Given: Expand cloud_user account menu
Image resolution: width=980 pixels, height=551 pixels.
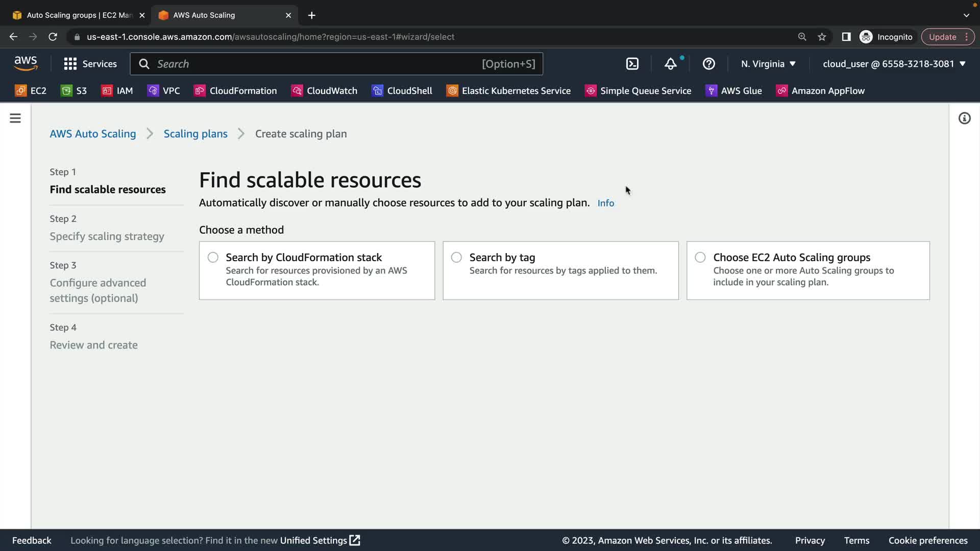Looking at the screenshot, I should pyautogui.click(x=894, y=64).
